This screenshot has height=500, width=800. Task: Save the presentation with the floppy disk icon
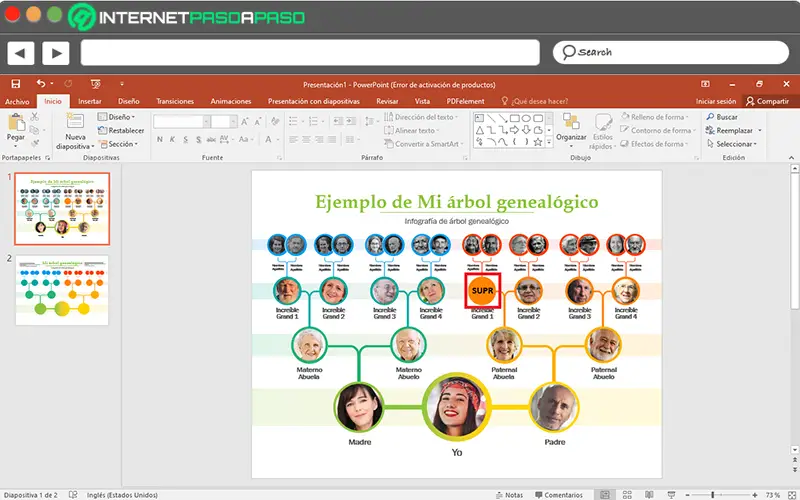(x=16, y=84)
